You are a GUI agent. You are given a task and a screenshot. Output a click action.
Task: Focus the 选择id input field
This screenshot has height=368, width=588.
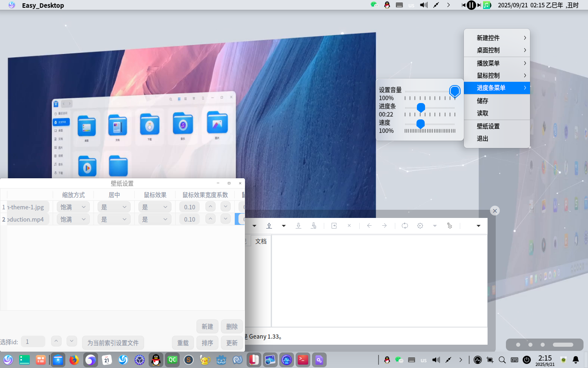coord(33,341)
